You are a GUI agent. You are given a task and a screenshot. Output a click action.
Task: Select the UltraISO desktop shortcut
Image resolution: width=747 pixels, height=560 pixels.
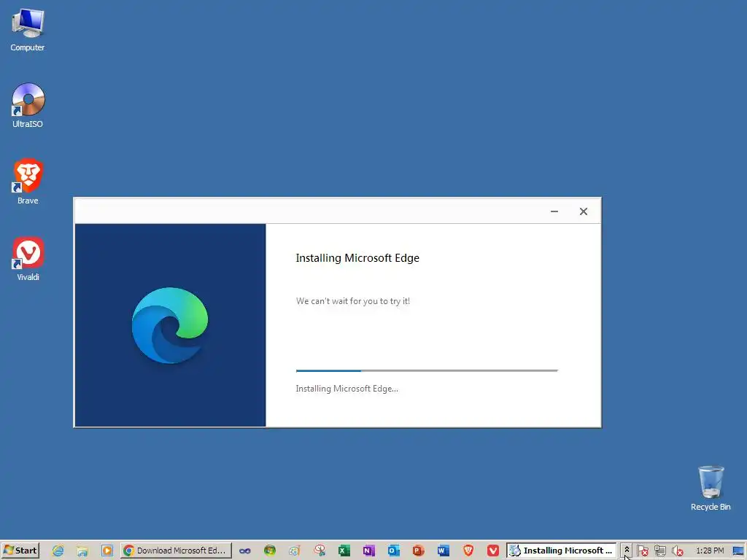[x=28, y=105]
